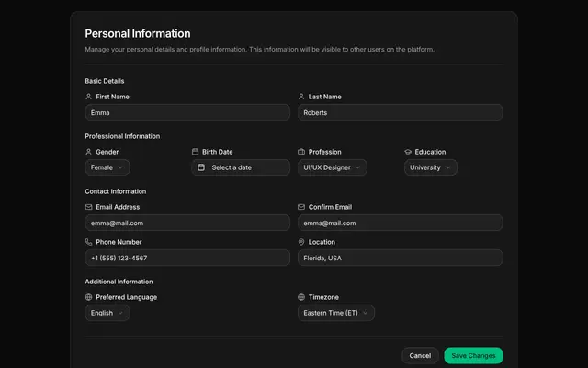
Task: Click the graduation cap icon by Education
Action: coord(408,152)
